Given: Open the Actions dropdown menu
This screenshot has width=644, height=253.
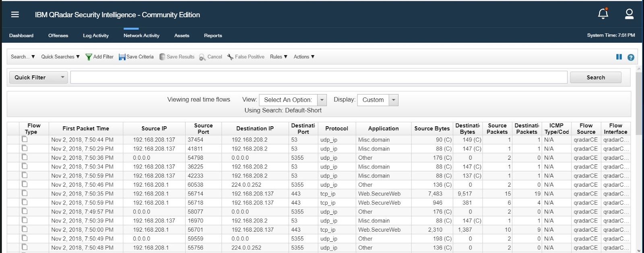Looking at the screenshot, I should coord(304,57).
